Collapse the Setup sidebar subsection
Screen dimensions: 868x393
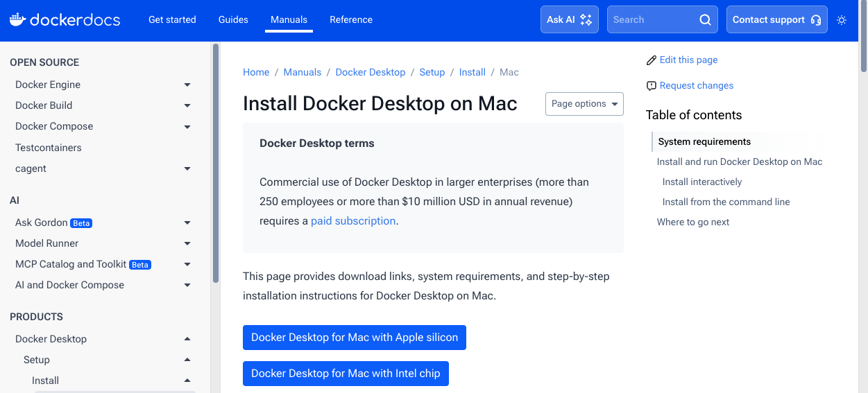pos(187,360)
